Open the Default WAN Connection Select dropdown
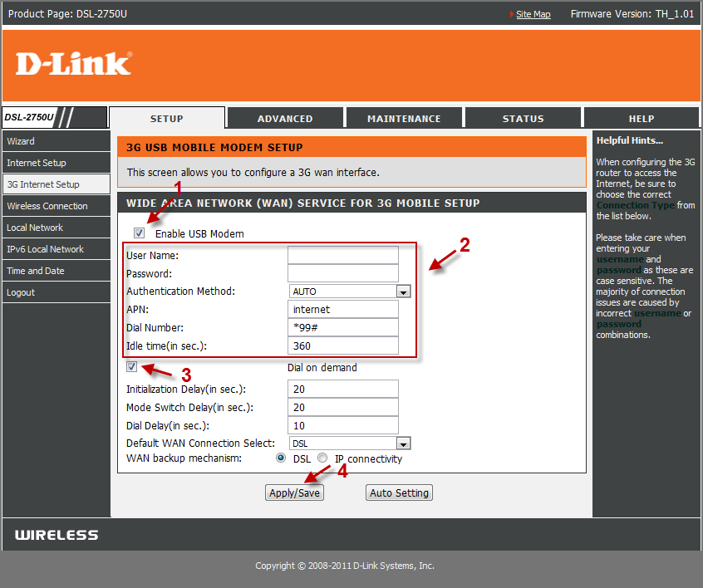The height and width of the screenshot is (588, 703). tap(350, 443)
